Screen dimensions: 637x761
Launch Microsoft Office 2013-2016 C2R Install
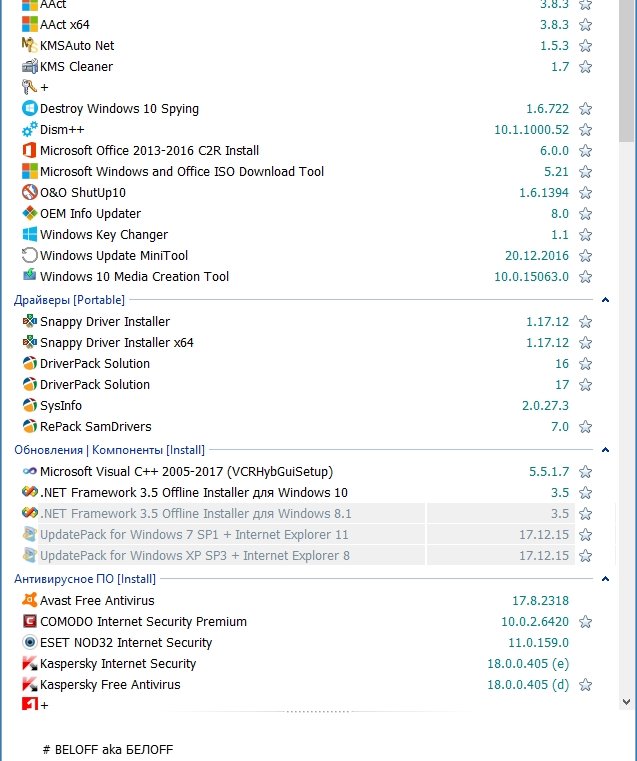[x=149, y=150]
